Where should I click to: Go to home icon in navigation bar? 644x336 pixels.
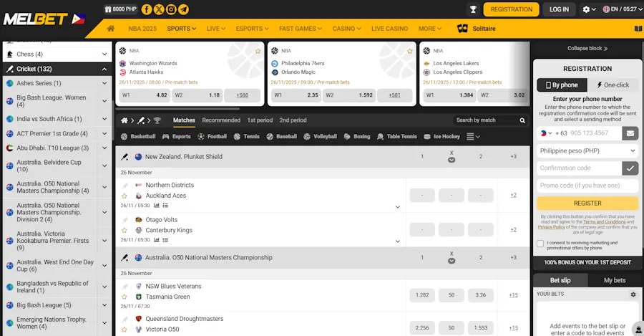click(111, 29)
